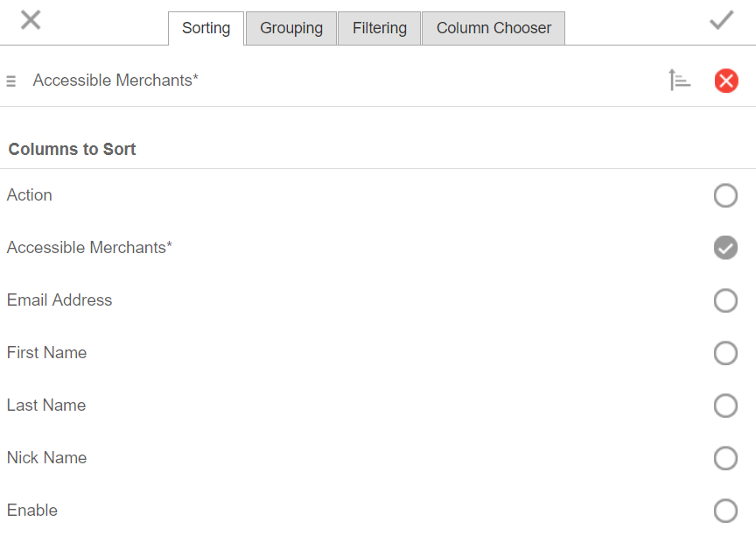Image resolution: width=756 pixels, height=536 pixels.
Task: Open the Grouping tab
Action: point(291,28)
